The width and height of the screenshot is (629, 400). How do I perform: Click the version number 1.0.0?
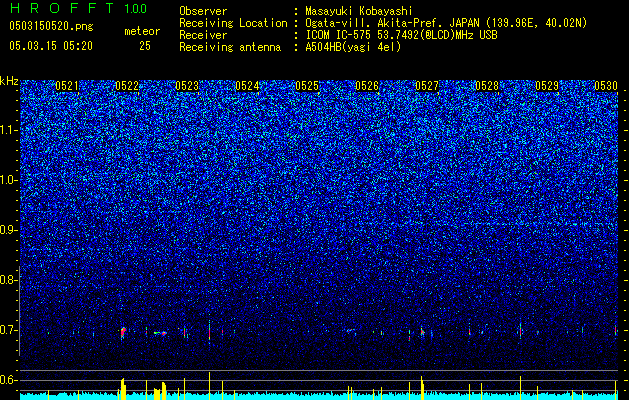pos(136,9)
